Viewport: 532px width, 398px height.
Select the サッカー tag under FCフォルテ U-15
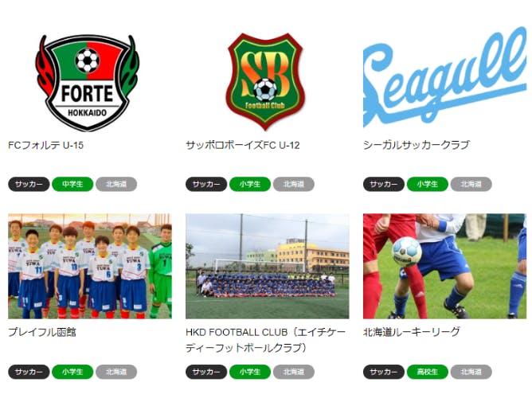(x=29, y=184)
